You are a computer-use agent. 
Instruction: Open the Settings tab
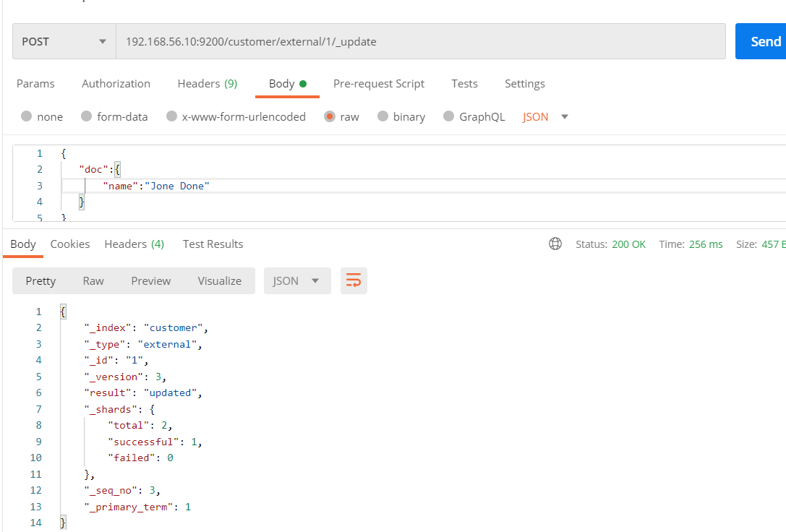tap(525, 84)
